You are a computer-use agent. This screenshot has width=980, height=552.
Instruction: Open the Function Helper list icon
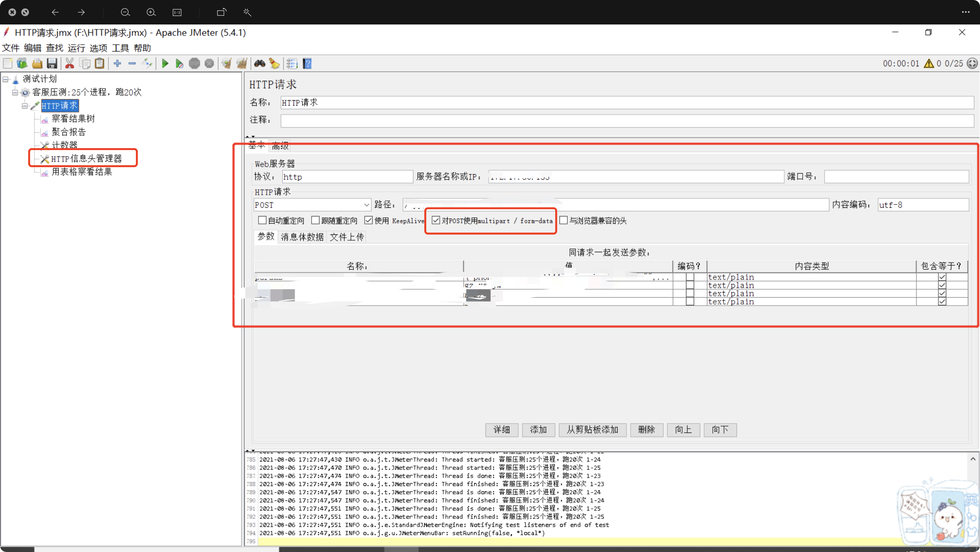point(292,63)
